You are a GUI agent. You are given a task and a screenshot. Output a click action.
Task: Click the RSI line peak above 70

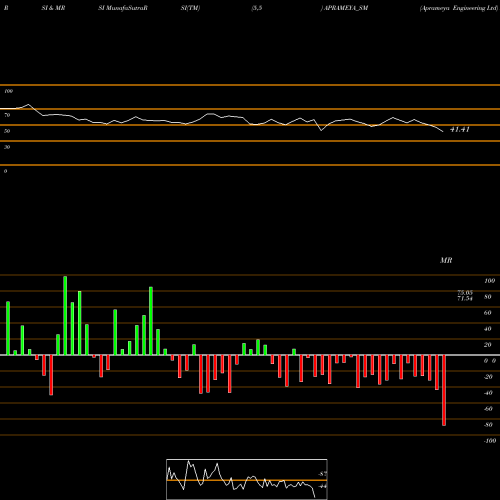coord(28,104)
